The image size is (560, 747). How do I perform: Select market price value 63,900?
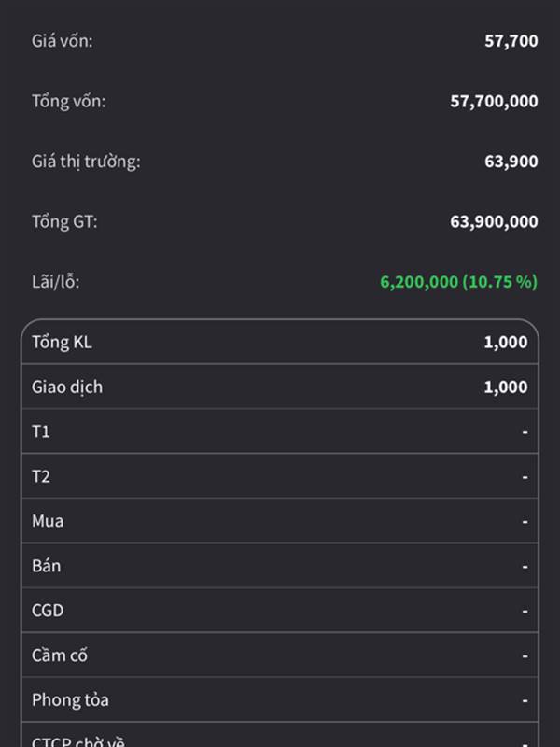click(511, 162)
